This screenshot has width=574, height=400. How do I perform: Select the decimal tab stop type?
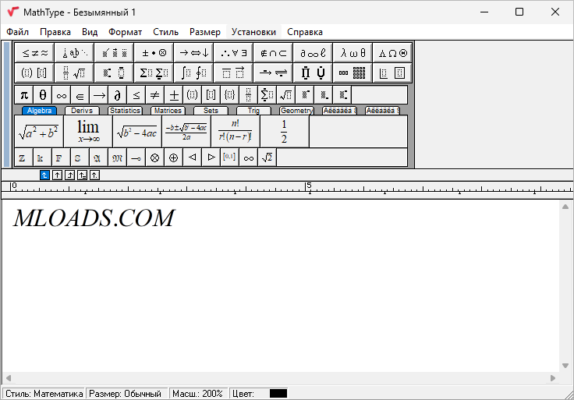tap(94, 175)
